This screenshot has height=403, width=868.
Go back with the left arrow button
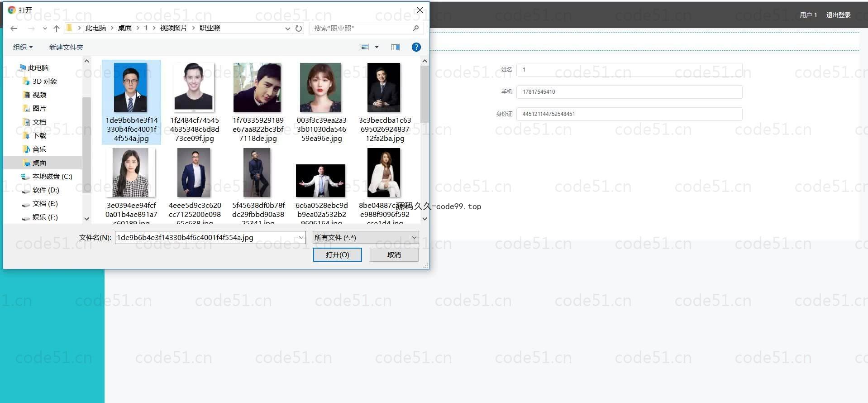click(x=14, y=28)
